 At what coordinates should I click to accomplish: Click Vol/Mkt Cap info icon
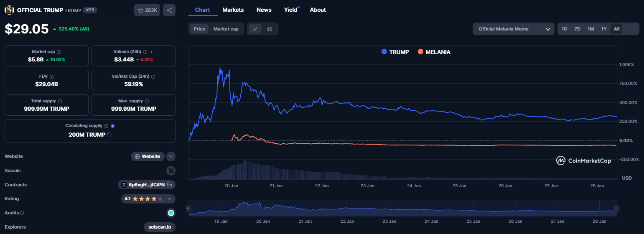(153, 77)
